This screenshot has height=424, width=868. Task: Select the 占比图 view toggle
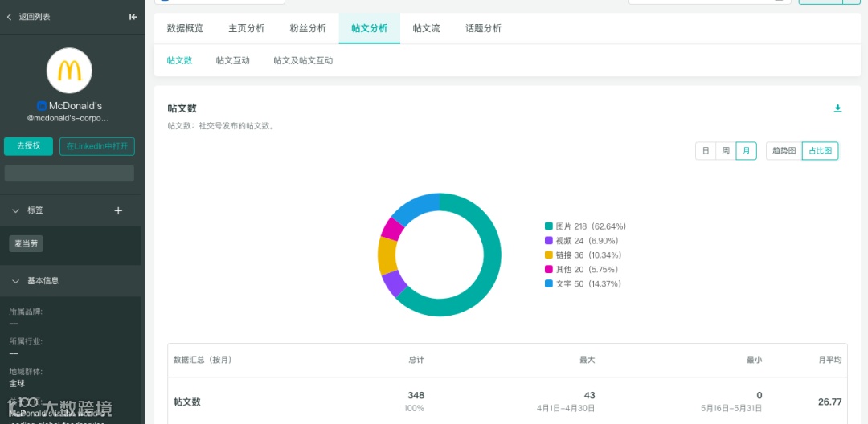click(821, 151)
